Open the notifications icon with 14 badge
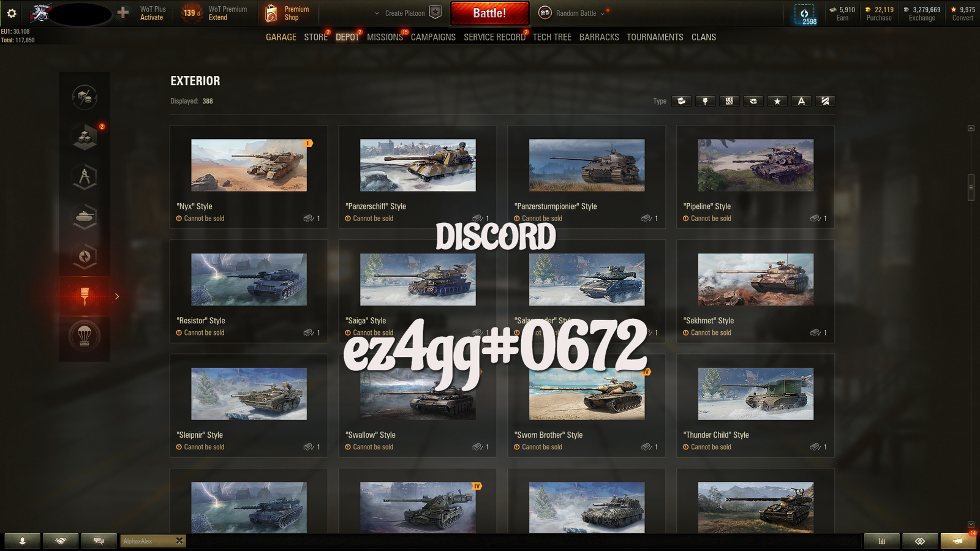Image resolution: width=980 pixels, height=551 pixels. (x=959, y=541)
